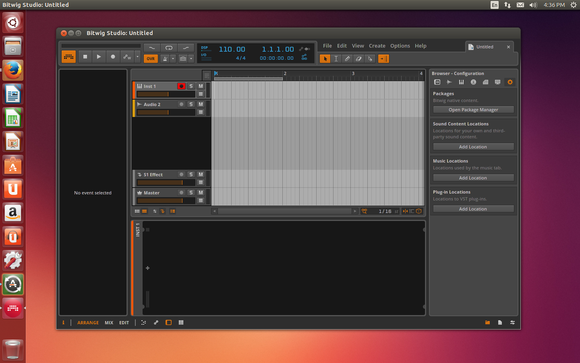
Task: Select the Knife tool
Action: click(x=370, y=58)
